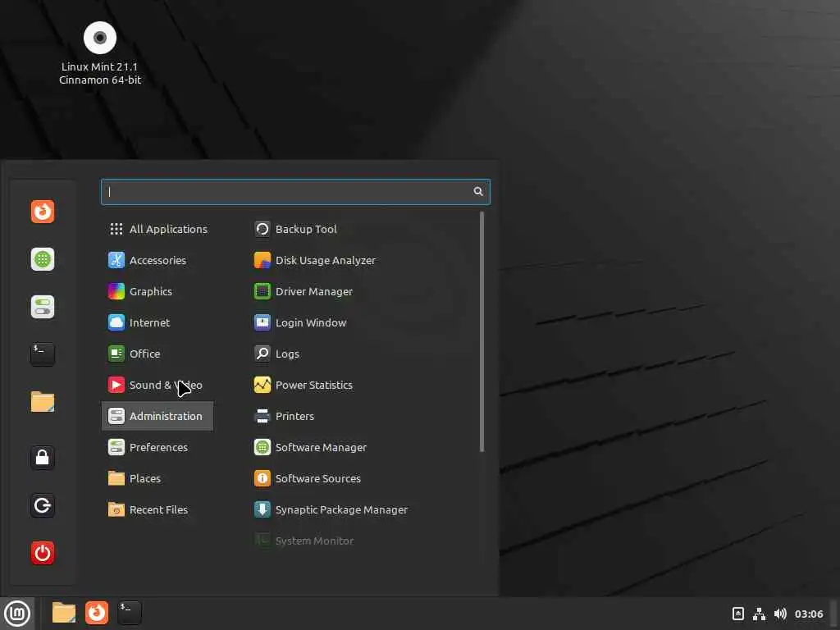Select the Internet category
Image resolution: width=840 pixels, height=630 pixels.
[157, 322]
